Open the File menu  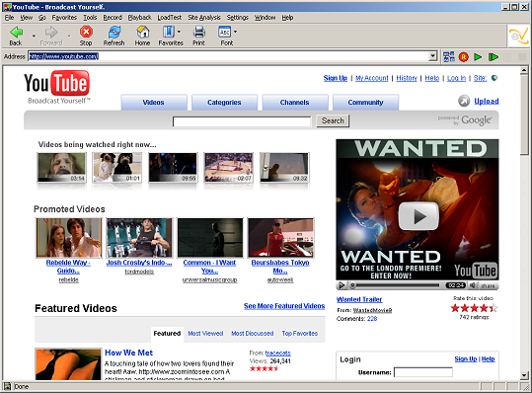[9, 18]
